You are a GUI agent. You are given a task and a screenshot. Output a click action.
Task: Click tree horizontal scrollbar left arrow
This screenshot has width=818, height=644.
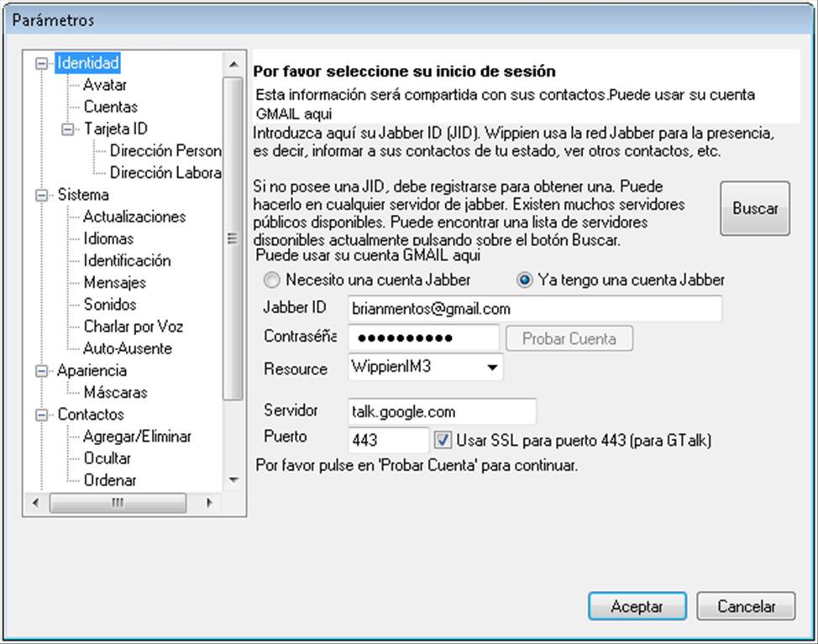coord(35,503)
